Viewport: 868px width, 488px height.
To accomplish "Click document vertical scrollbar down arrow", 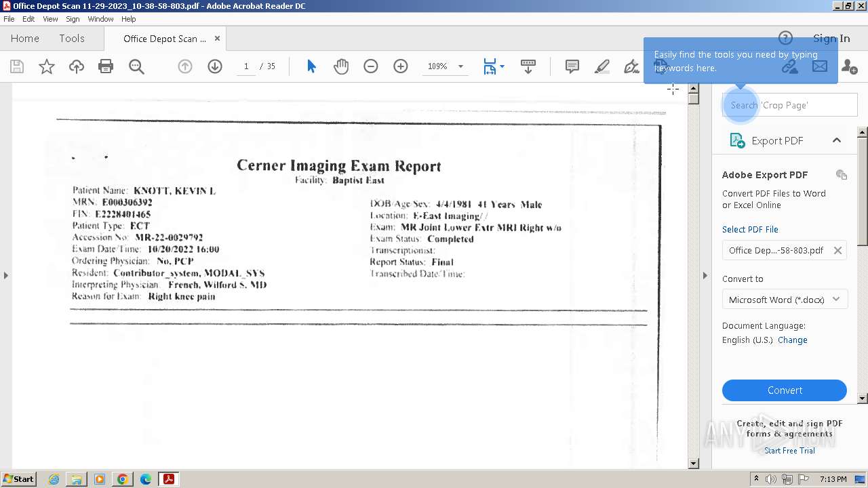I will pos(693,464).
